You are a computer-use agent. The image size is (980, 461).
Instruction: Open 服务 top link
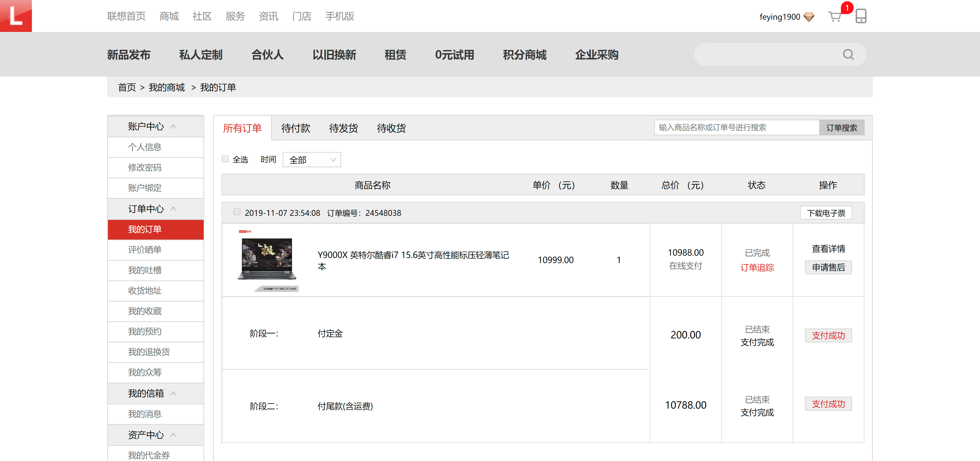pyautogui.click(x=235, y=16)
